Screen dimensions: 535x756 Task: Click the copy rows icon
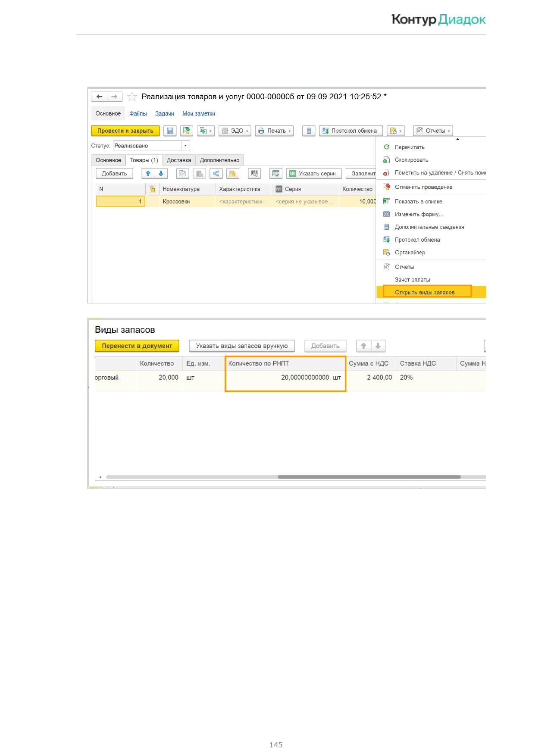point(183,173)
